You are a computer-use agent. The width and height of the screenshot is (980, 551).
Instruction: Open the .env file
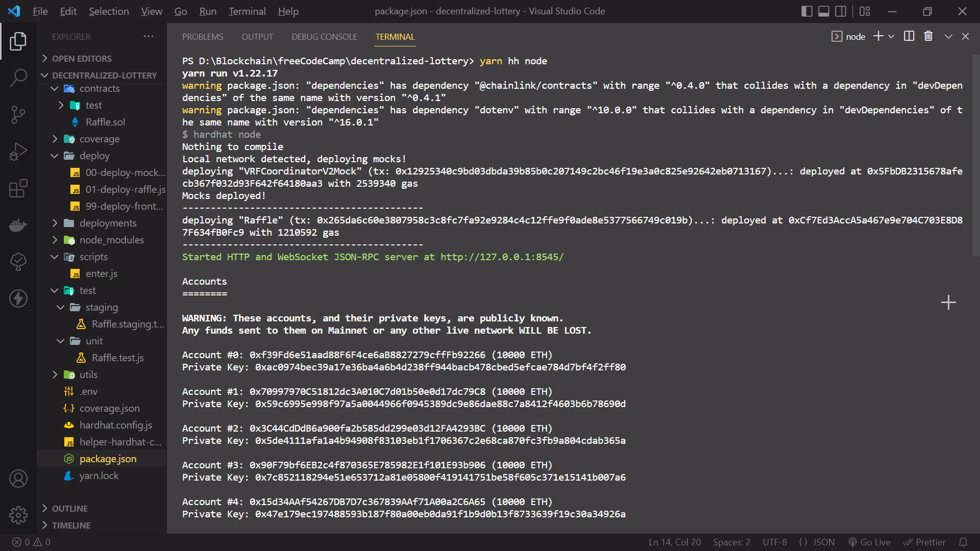coord(88,391)
